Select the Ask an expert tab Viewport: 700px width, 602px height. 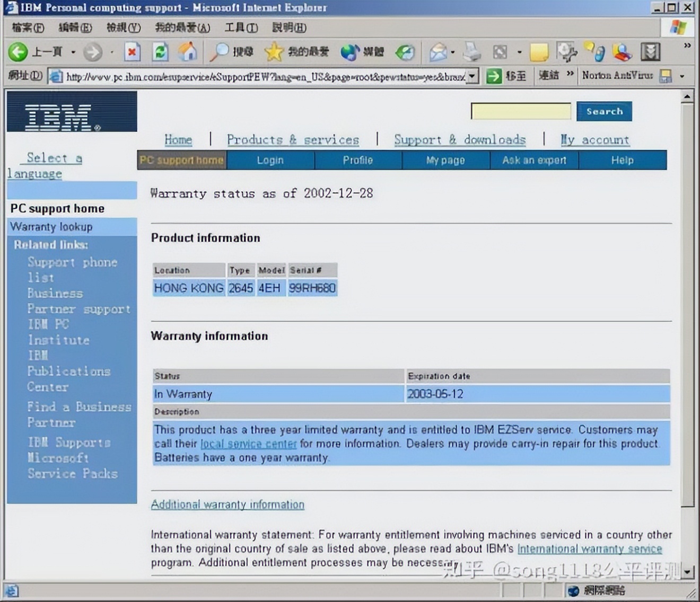534,160
